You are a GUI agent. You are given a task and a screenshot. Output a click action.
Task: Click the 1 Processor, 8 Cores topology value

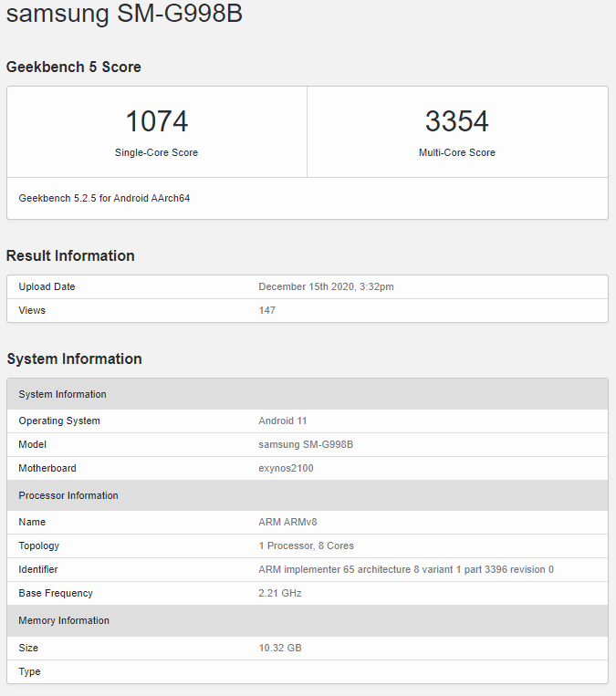tap(306, 545)
